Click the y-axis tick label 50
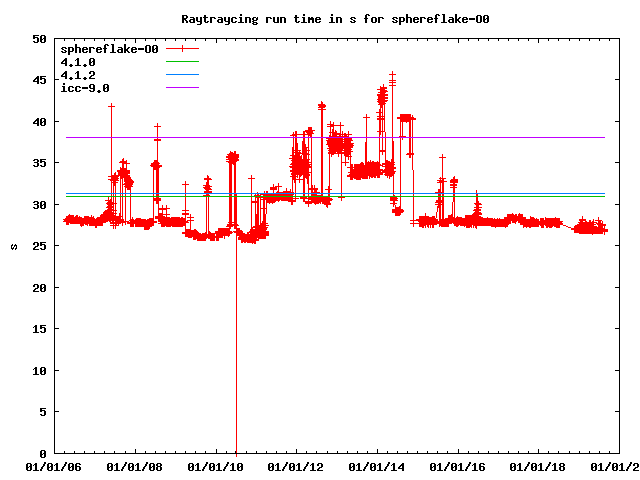The image size is (640, 480). 39,39
